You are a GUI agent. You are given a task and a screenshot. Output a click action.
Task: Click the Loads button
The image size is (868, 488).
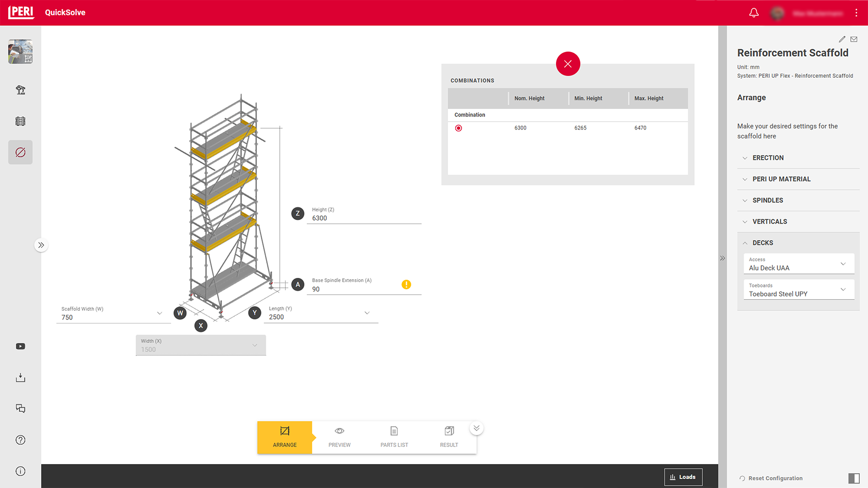click(x=684, y=477)
